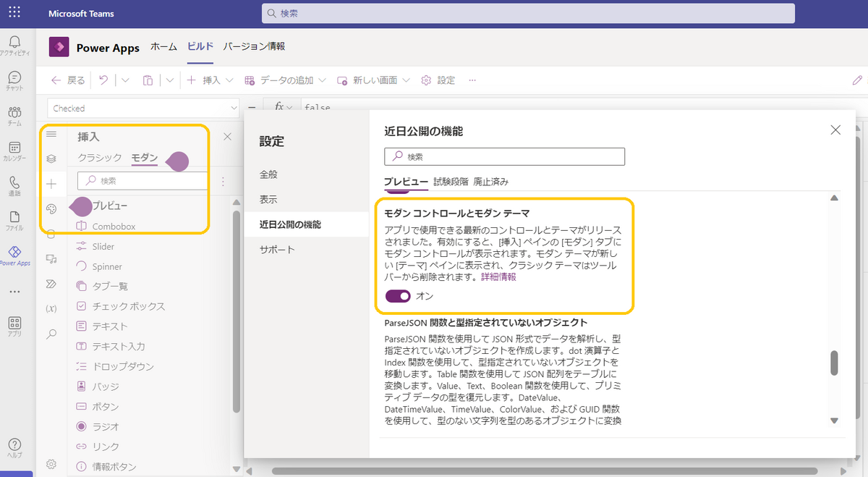Switch to モダン tab in Insert pane
868x477 pixels.
145,158
